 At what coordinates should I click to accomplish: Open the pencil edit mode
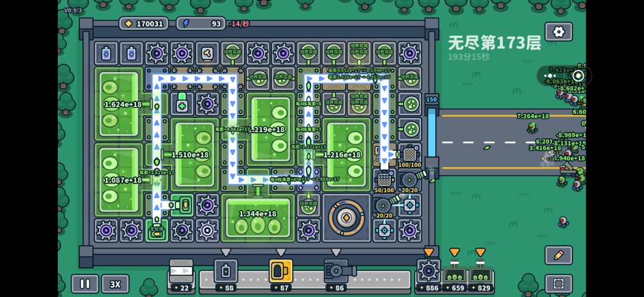tap(559, 255)
